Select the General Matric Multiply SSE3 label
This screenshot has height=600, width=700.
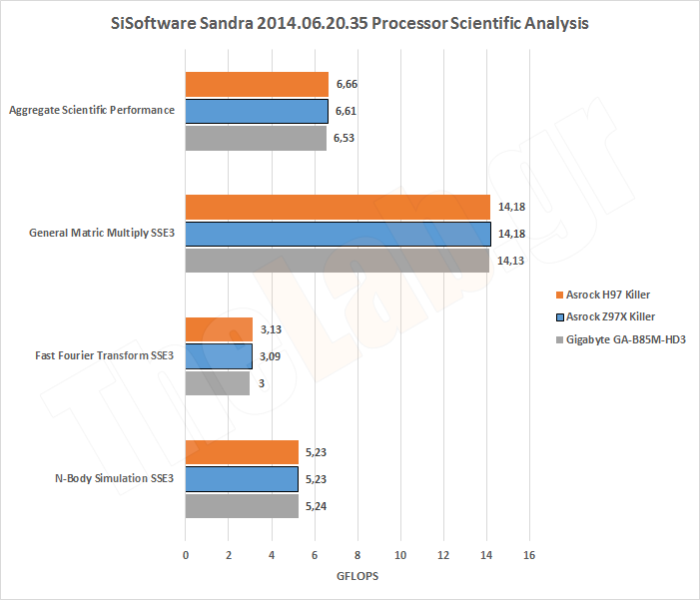[102, 234]
